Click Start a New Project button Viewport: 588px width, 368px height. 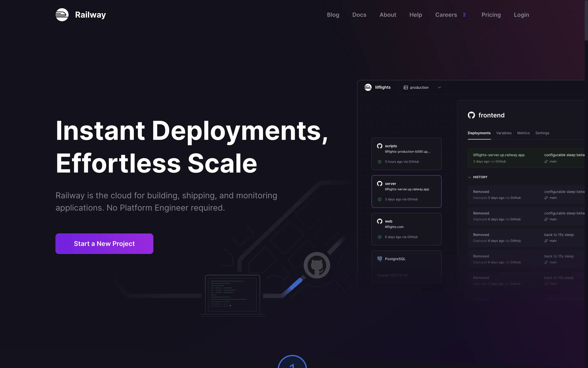pos(104,244)
